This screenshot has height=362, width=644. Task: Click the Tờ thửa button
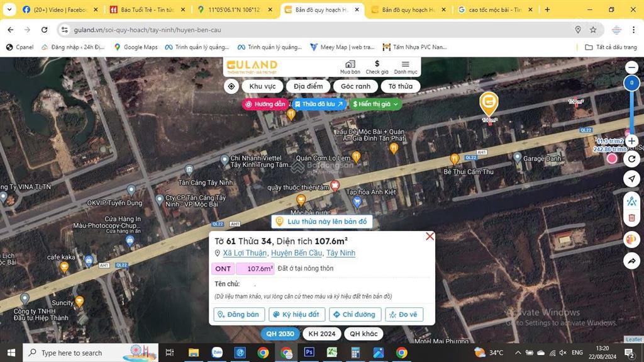tap(401, 86)
